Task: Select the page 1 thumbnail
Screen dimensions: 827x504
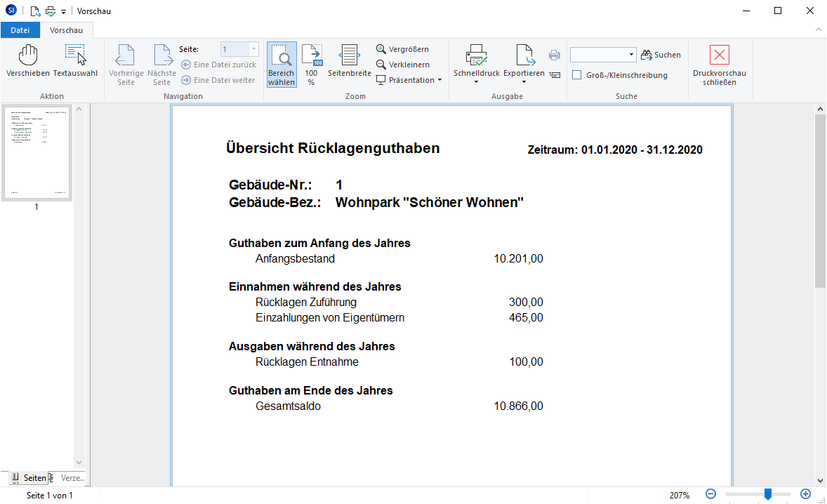Action: (x=37, y=152)
